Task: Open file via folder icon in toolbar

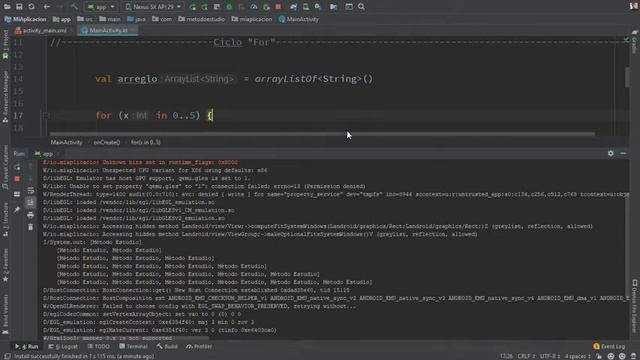Action: 7,7
